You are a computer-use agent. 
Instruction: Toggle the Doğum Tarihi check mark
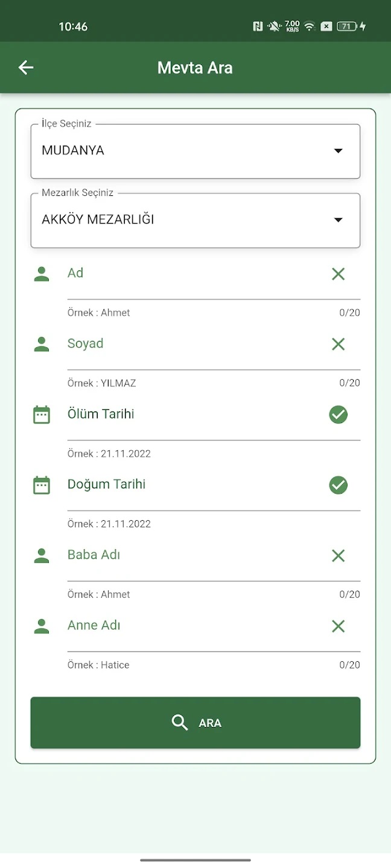coord(338,485)
